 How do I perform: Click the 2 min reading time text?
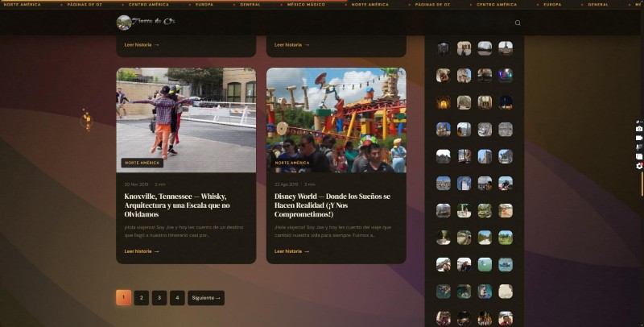click(160, 184)
